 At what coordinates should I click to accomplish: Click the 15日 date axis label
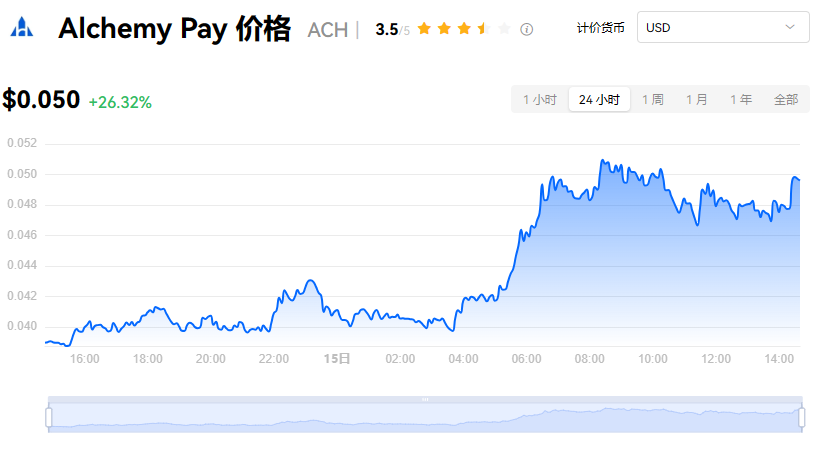click(x=337, y=358)
